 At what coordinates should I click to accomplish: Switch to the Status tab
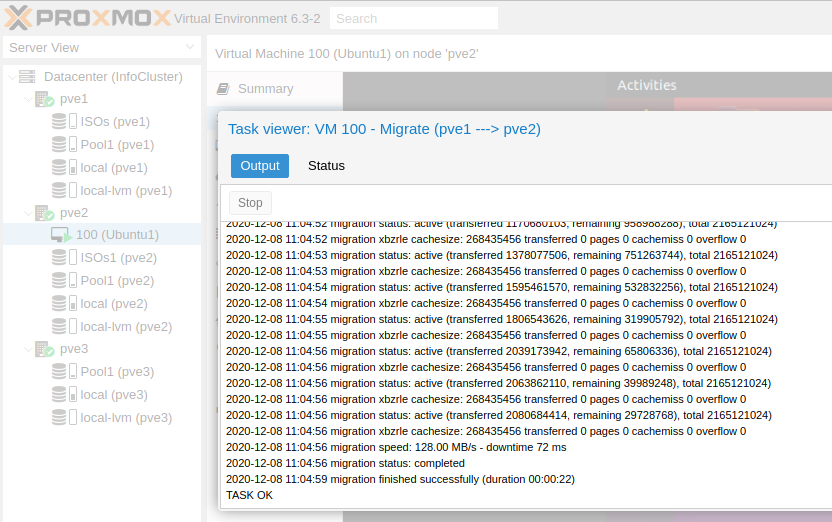326,166
